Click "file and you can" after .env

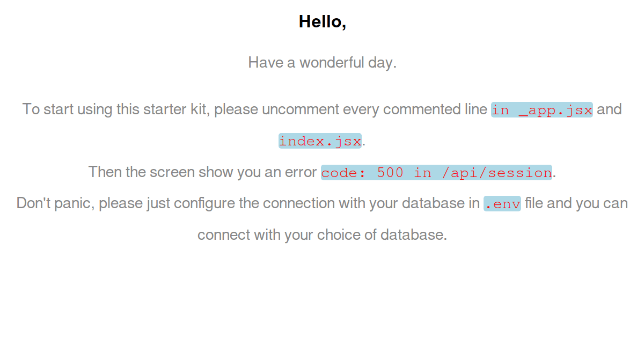pos(576,203)
